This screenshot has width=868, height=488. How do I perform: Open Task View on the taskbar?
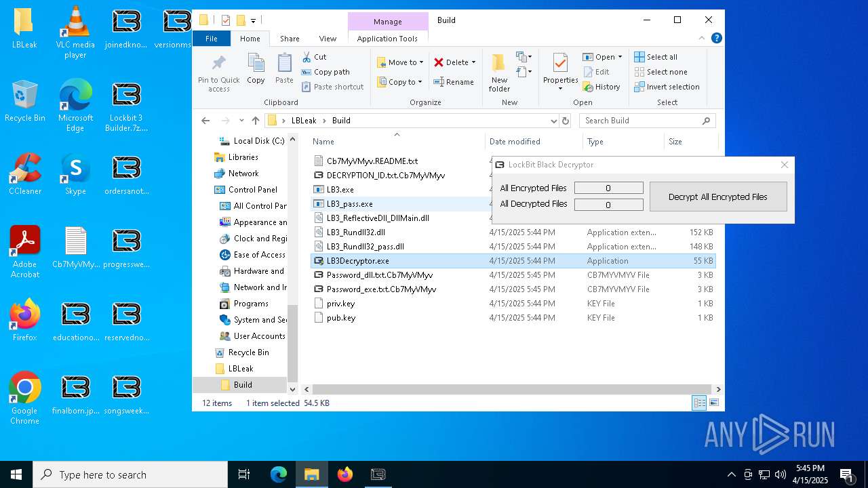coord(244,474)
